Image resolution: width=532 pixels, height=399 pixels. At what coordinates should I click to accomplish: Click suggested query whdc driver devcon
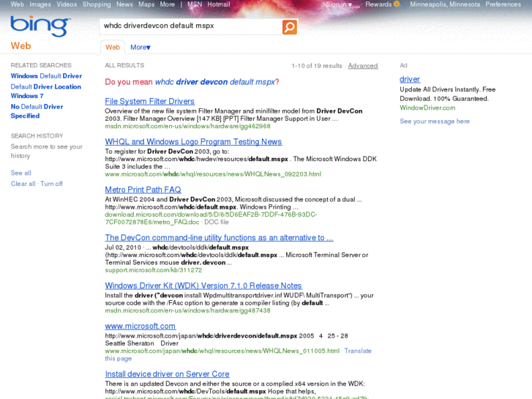pyautogui.click(x=214, y=82)
